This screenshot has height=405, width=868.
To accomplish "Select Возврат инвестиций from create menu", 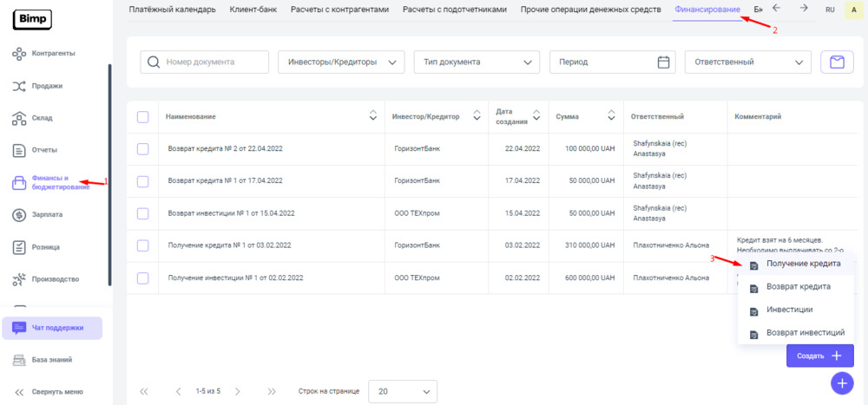I will 805,332.
